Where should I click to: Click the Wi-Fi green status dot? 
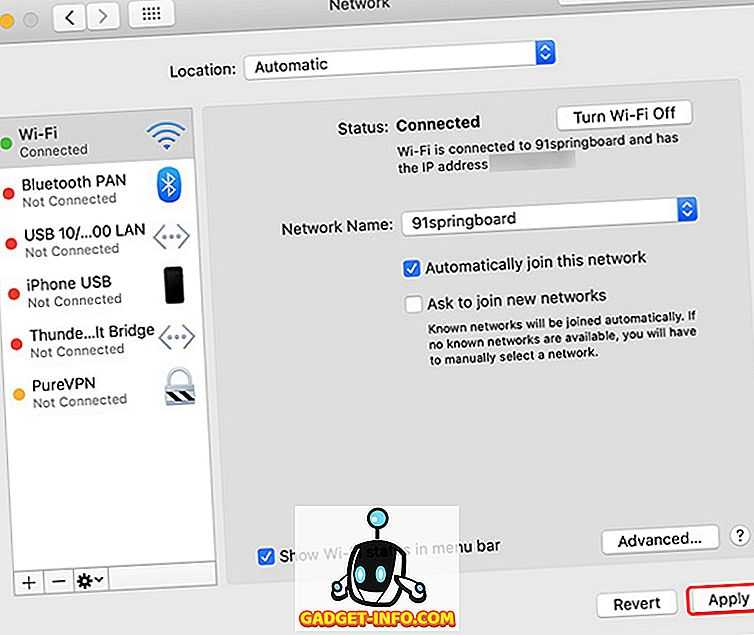6,143
